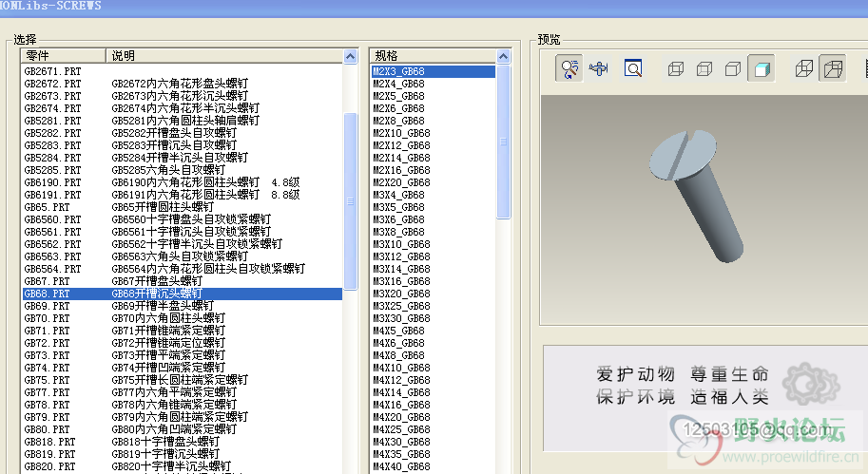Screen dimensions: 868x474
Task: Select part GB2671.PRT
Action: click(183, 71)
